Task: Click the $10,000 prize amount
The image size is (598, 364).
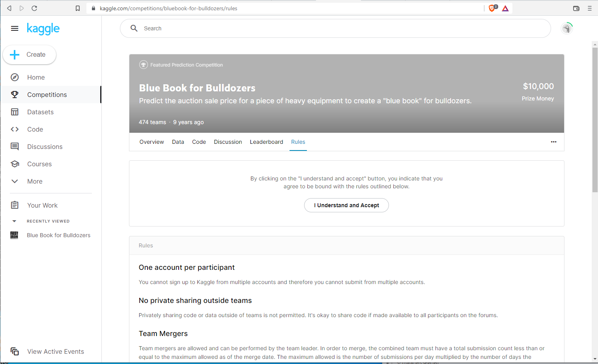Action: coord(538,86)
